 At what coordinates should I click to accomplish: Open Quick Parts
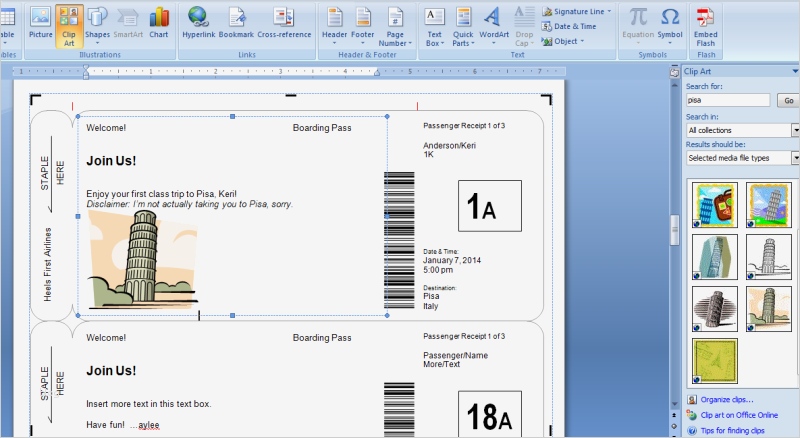point(463,26)
